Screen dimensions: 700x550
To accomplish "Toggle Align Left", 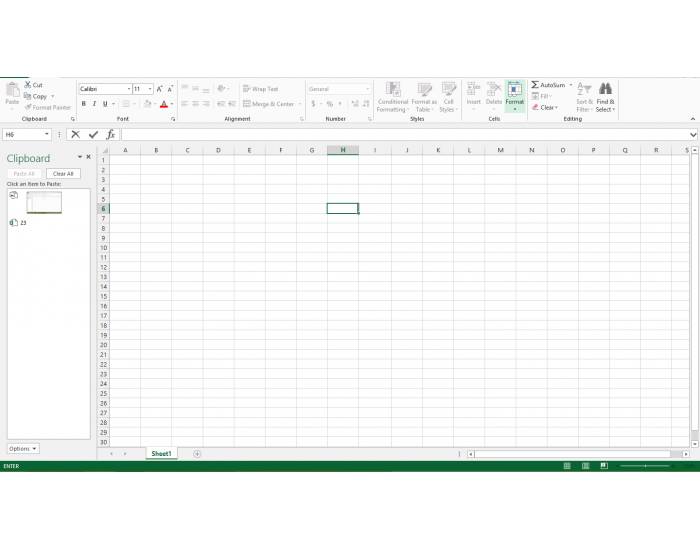I will point(184,104).
